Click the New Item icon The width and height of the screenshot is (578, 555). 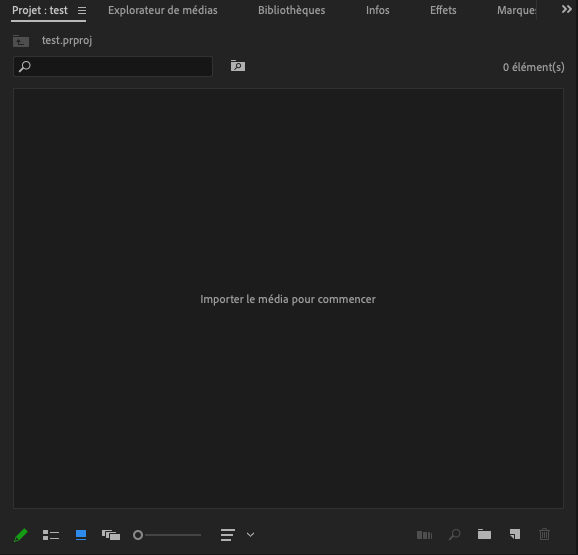click(515, 534)
